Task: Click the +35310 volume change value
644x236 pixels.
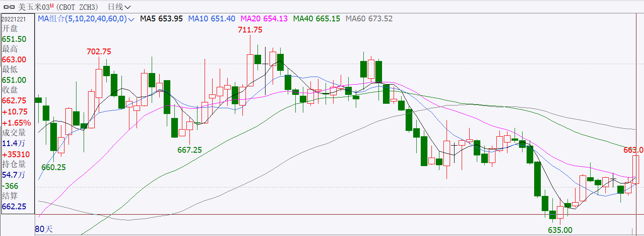Action: [x=16, y=155]
